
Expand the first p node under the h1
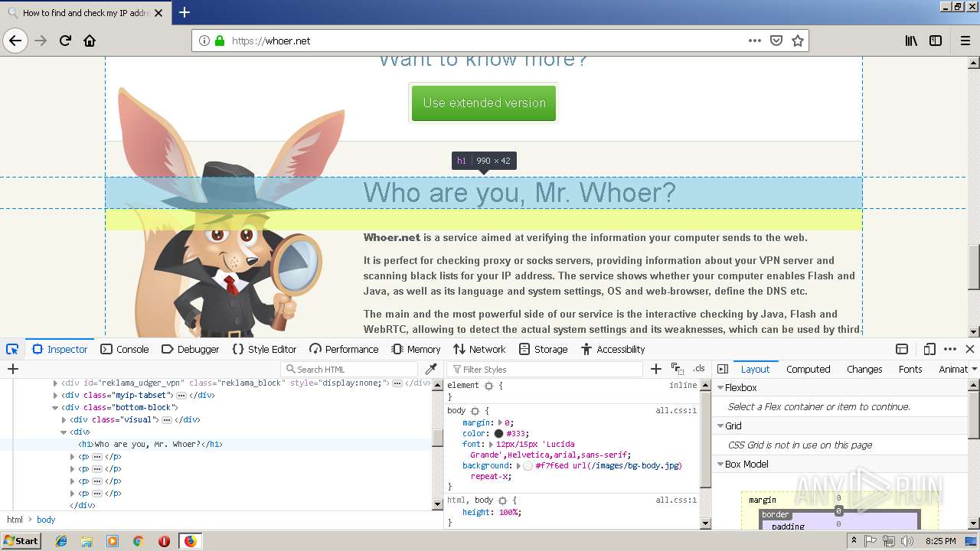[x=73, y=456]
